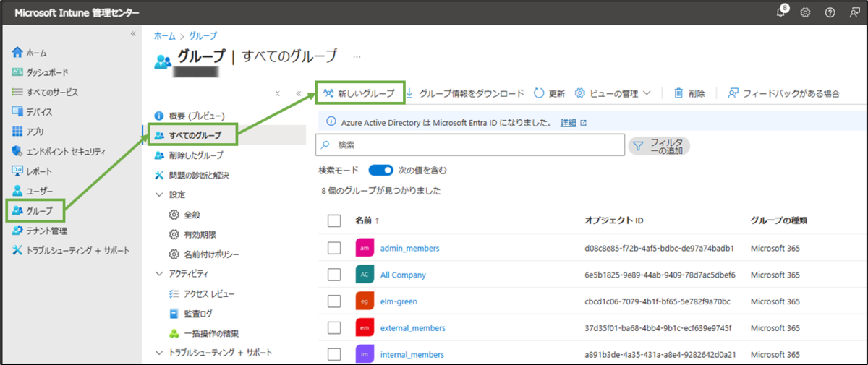Screen dimensions: 868x365
Task: Open the feedback person icon in header
Action: point(854,13)
